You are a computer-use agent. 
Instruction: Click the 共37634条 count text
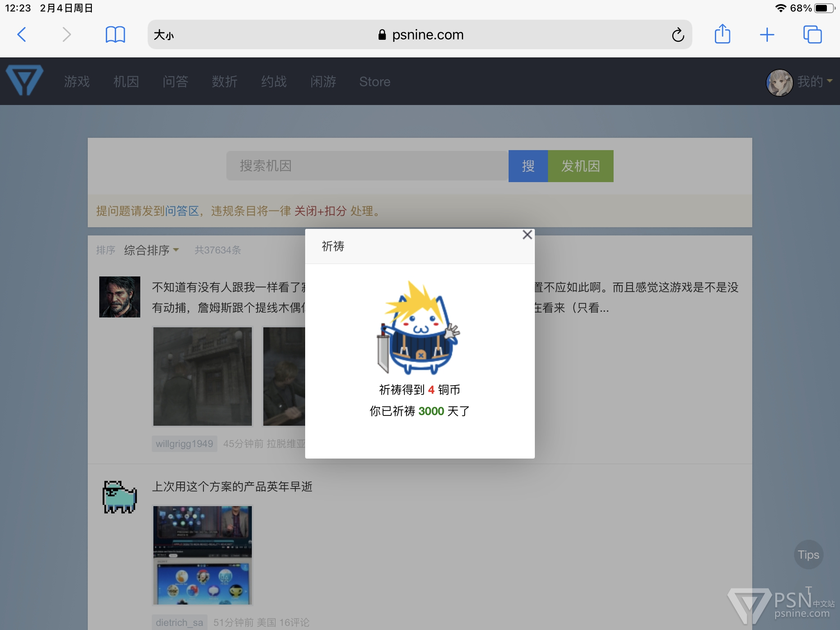pos(217,250)
